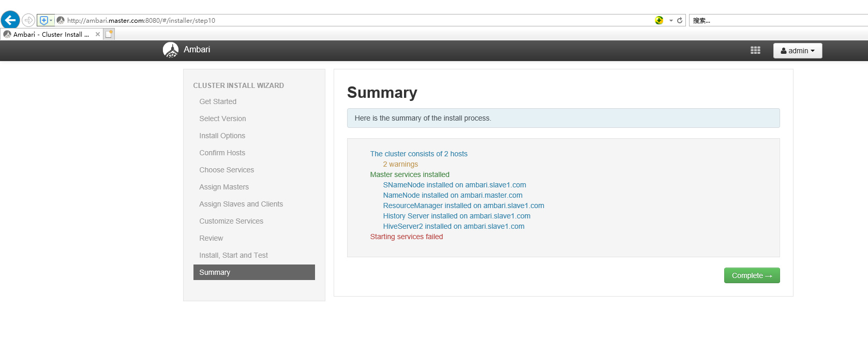Close the Ambari browser tab
868x338 pixels.
pos(98,34)
